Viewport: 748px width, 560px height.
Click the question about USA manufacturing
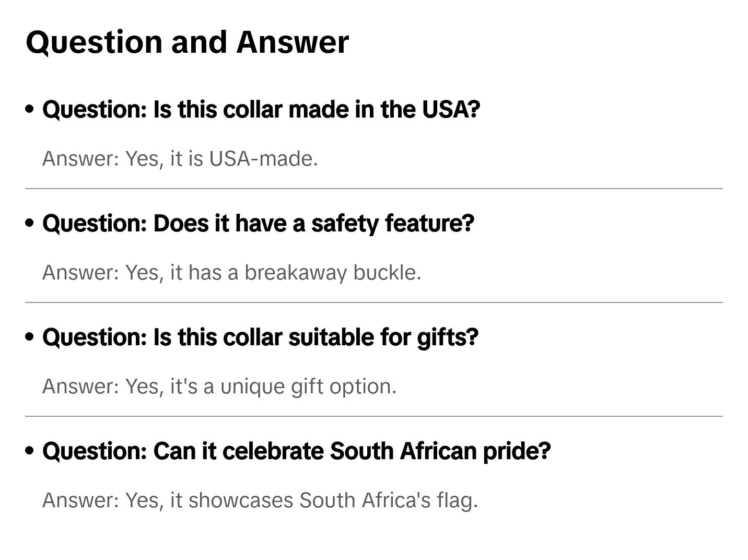tap(261, 110)
